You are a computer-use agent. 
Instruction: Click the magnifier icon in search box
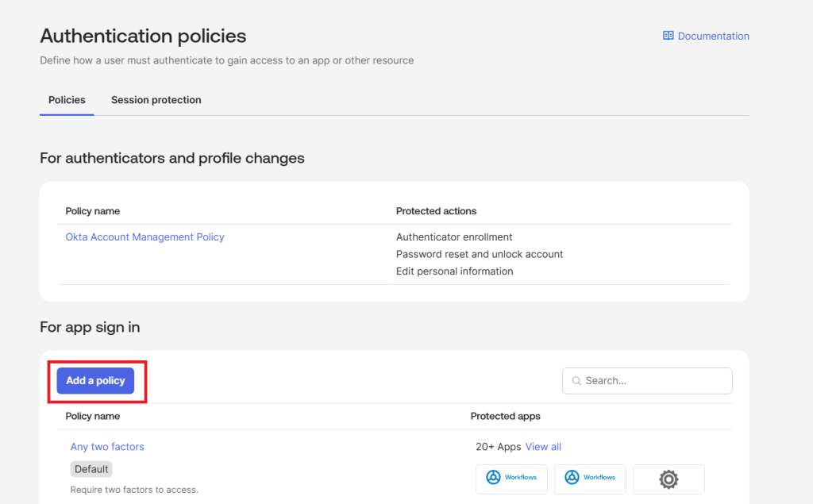576,381
